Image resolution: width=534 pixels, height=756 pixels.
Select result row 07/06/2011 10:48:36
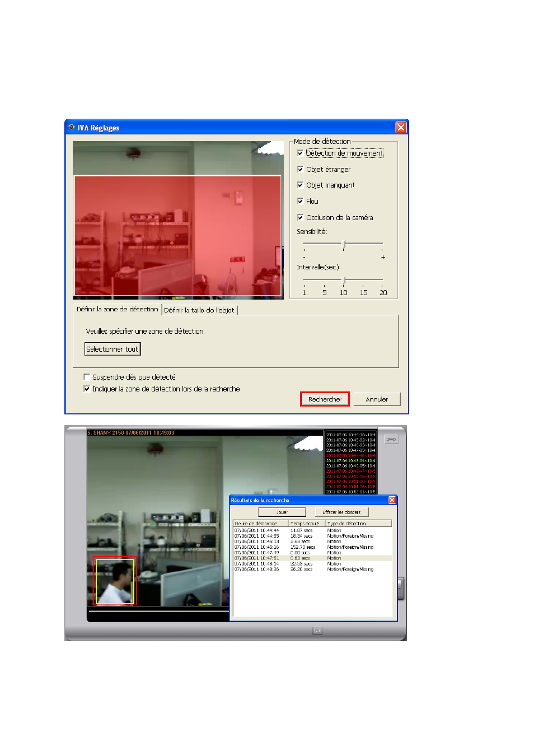pyautogui.click(x=312, y=570)
